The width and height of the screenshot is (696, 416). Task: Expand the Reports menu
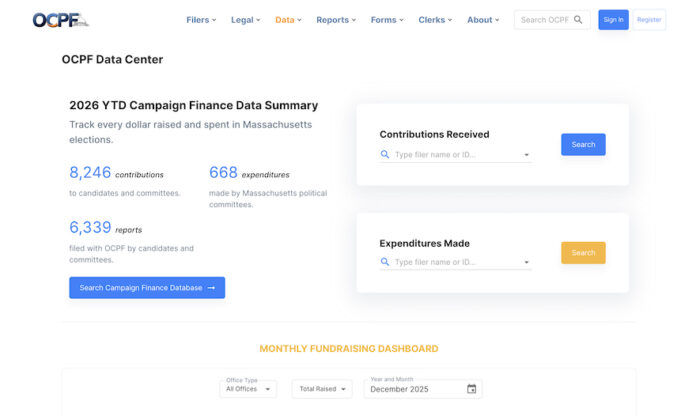point(336,20)
